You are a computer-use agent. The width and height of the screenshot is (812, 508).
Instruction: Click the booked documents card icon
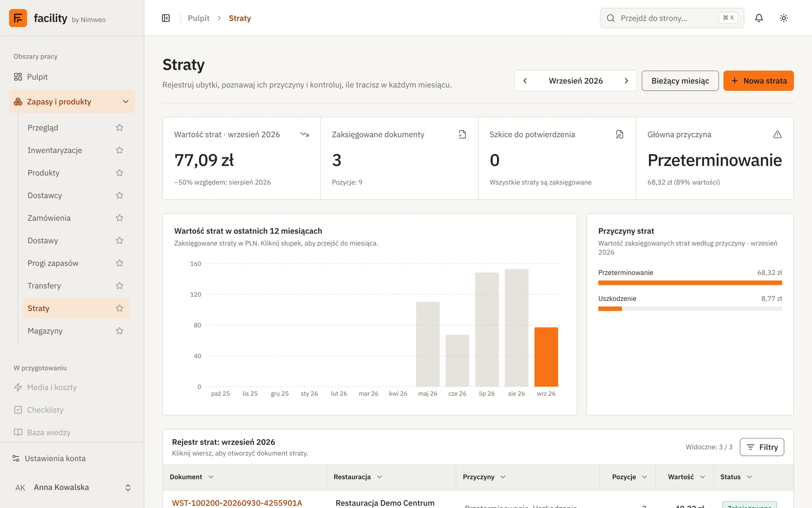coord(462,135)
